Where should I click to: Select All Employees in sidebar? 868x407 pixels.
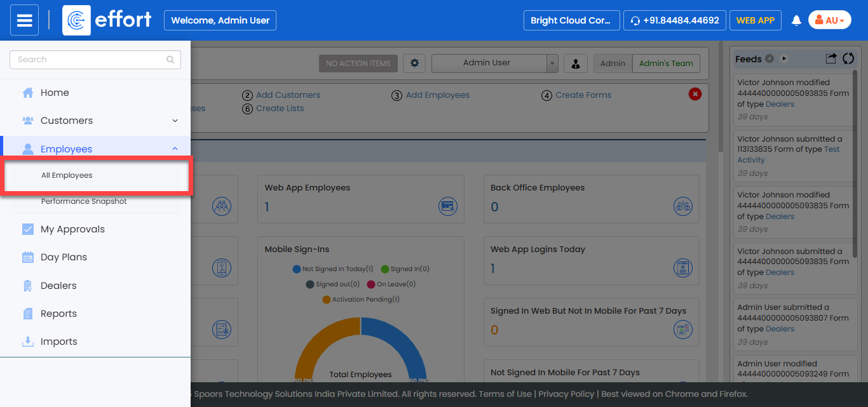[67, 175]
